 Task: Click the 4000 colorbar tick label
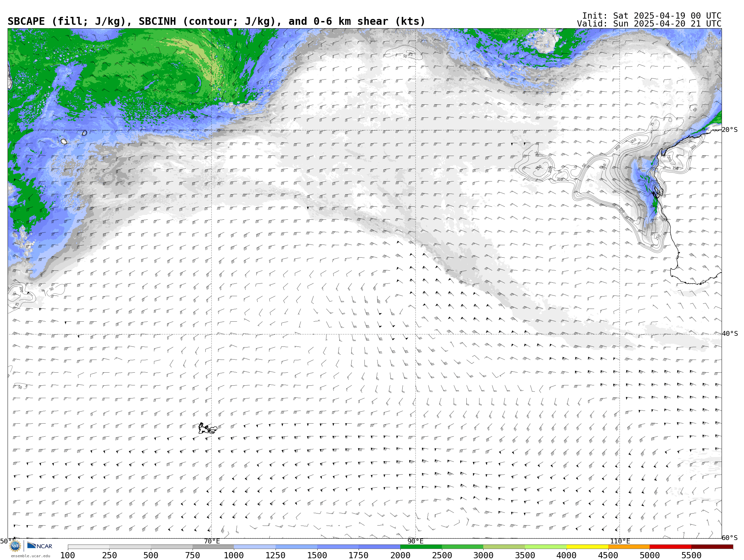[x=567, y=556]
